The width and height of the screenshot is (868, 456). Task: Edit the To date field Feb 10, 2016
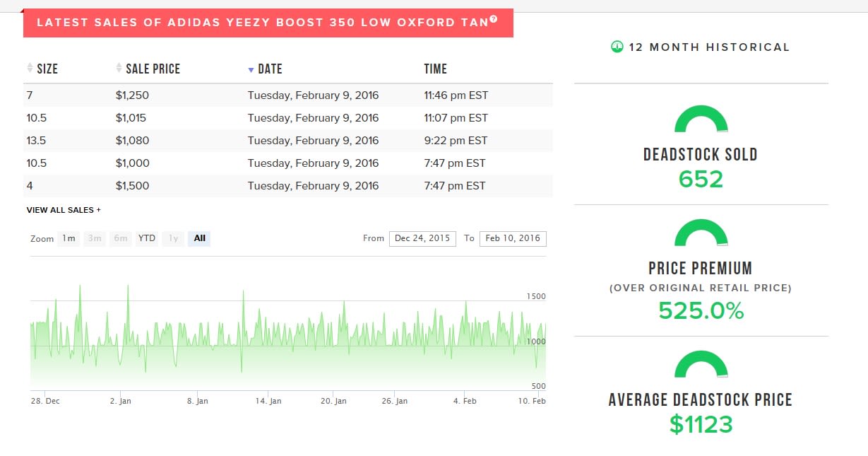(x=513, y=238)
